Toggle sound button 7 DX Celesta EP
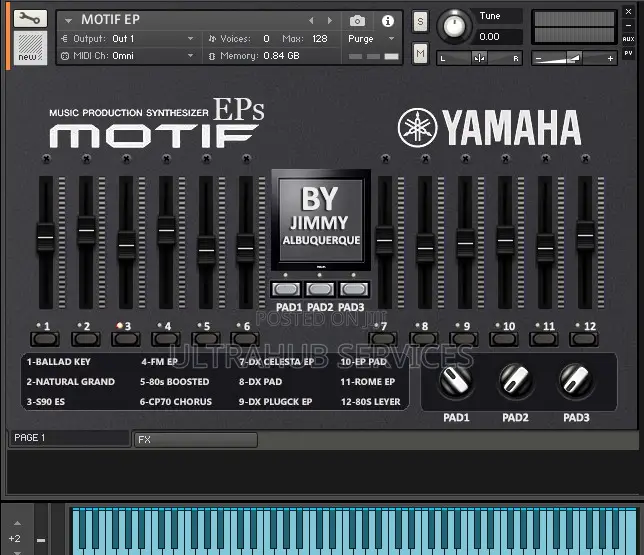Screen dimensions: 644x555 tap(383, 339)
